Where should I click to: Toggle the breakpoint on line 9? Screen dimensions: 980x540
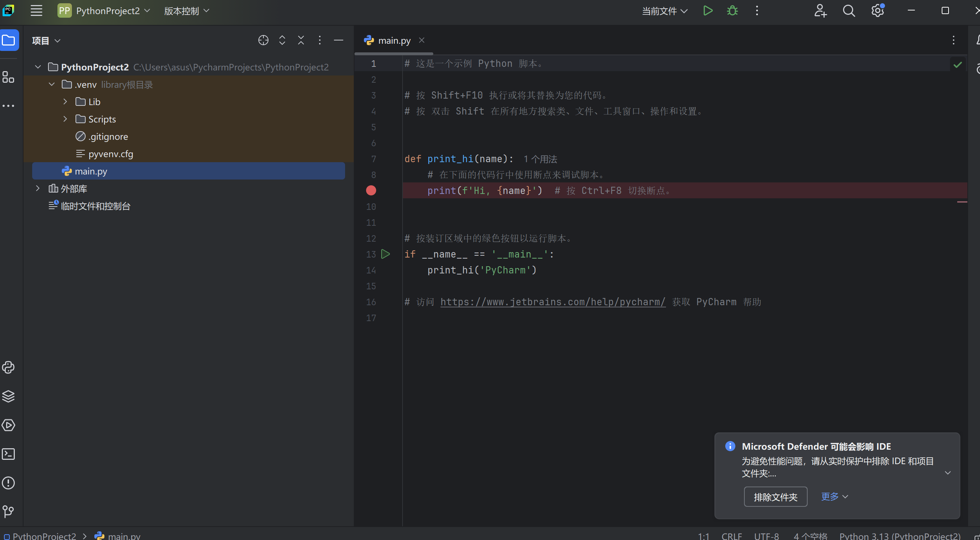(371, 190)
